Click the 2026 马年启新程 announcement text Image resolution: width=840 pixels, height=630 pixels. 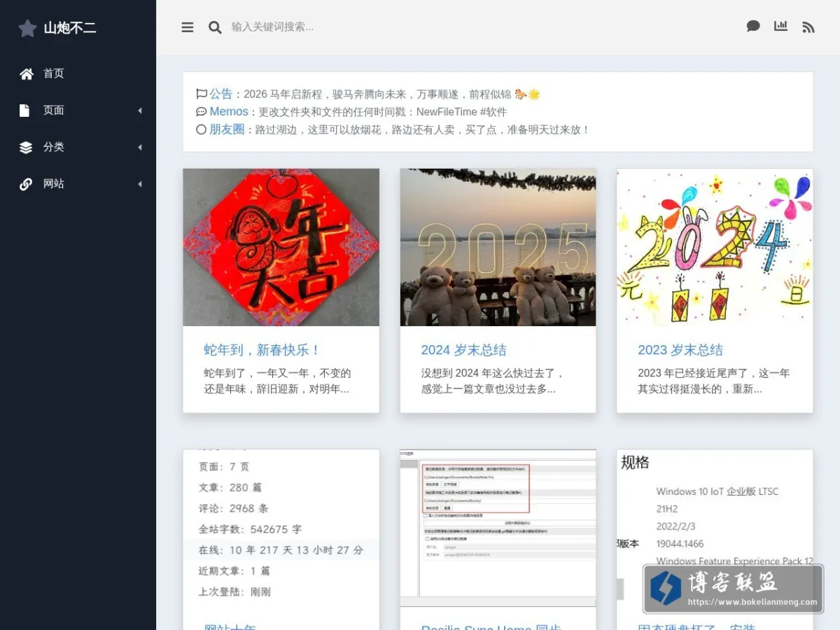pyautogui.click(x=392, y=94)
